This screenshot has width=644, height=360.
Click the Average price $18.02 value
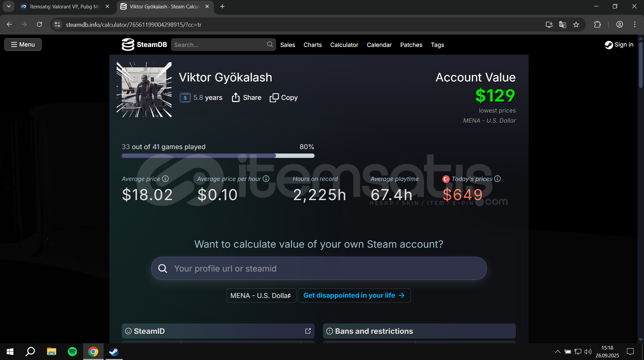[x=147, y=195]
